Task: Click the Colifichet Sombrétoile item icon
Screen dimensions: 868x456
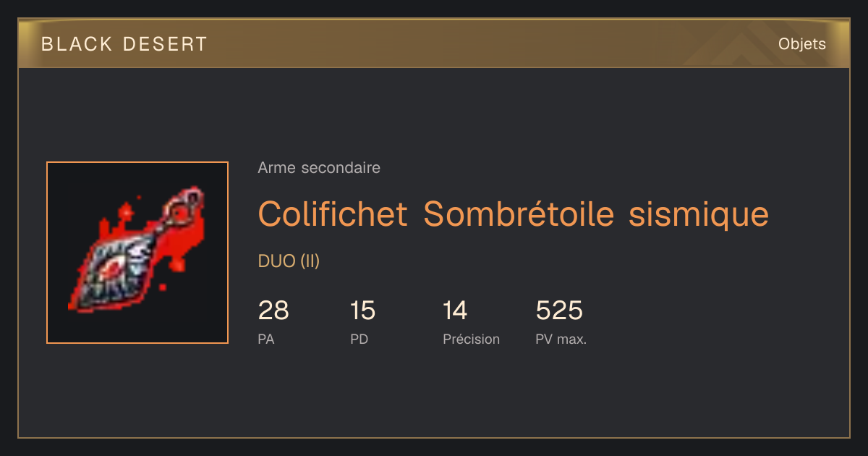Action: [137, 253]
